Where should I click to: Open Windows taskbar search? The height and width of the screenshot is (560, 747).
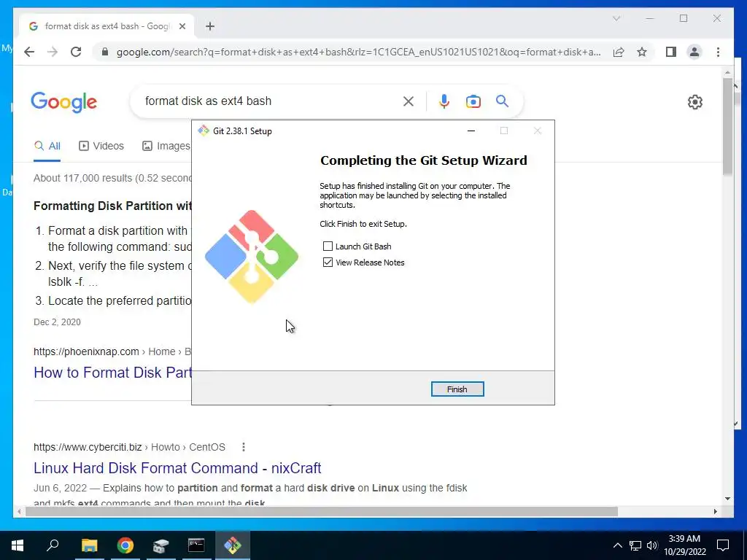pyautogui.click(x=53, y=545)
